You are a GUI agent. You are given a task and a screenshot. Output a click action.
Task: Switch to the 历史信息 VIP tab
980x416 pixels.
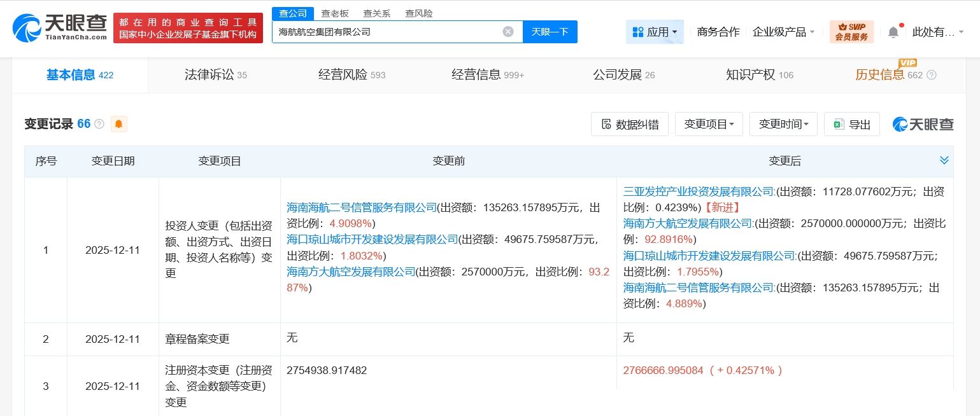point(888,75)
